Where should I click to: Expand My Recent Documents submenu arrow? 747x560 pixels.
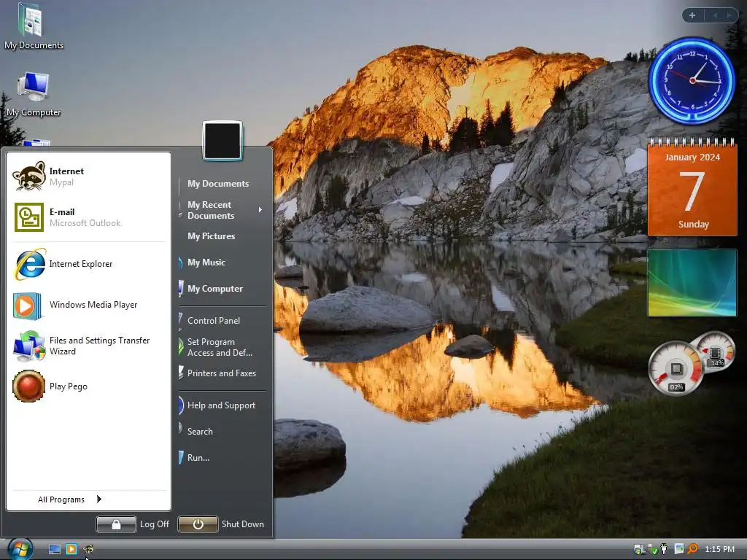tap(260, 209)
